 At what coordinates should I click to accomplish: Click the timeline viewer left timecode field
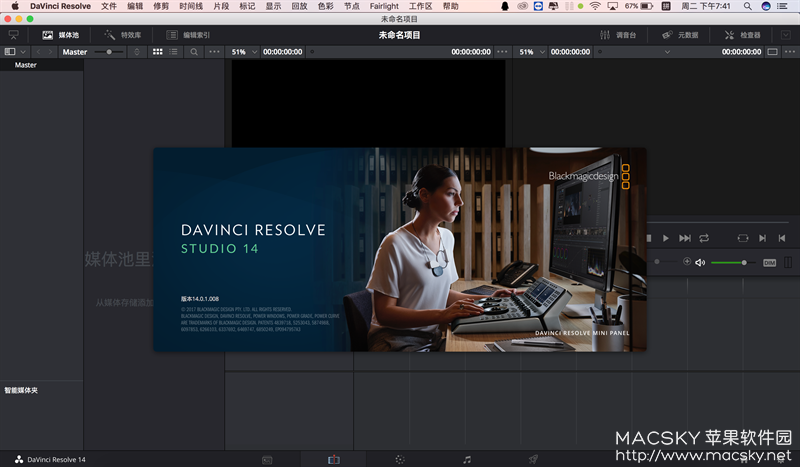click(570, 52)
